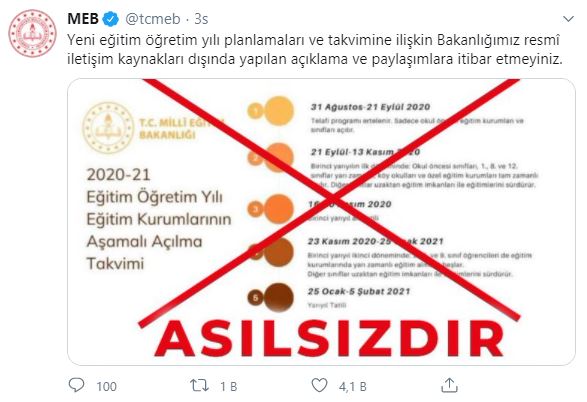Open the share tweet upload icon
Image resolution: width=587 pixels, height=402 pixels.
(x=449, y=385)
